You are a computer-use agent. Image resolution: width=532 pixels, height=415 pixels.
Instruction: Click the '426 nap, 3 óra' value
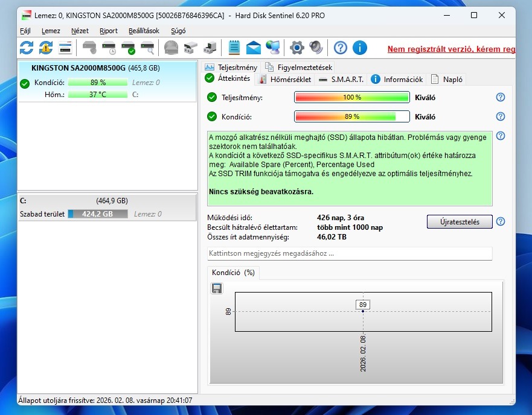[341, 218]
